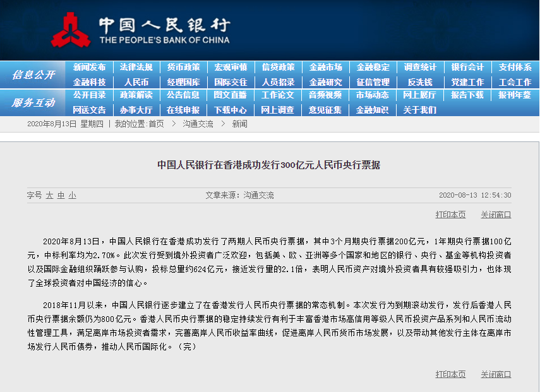Open the 意见征集 page
This screenshot has height=392, width=540.
coord(325,109)
